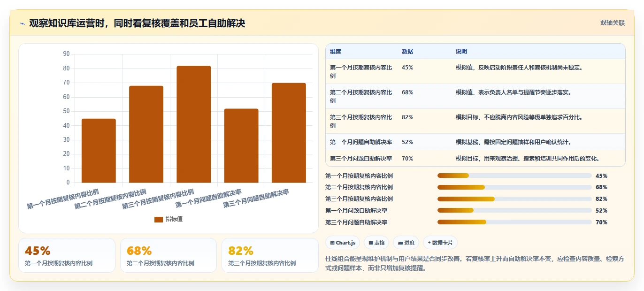644x291 pixels.
Task: Click the chart bar for 第二个月按期复核内容比例
Action: [x=146, y=134]
